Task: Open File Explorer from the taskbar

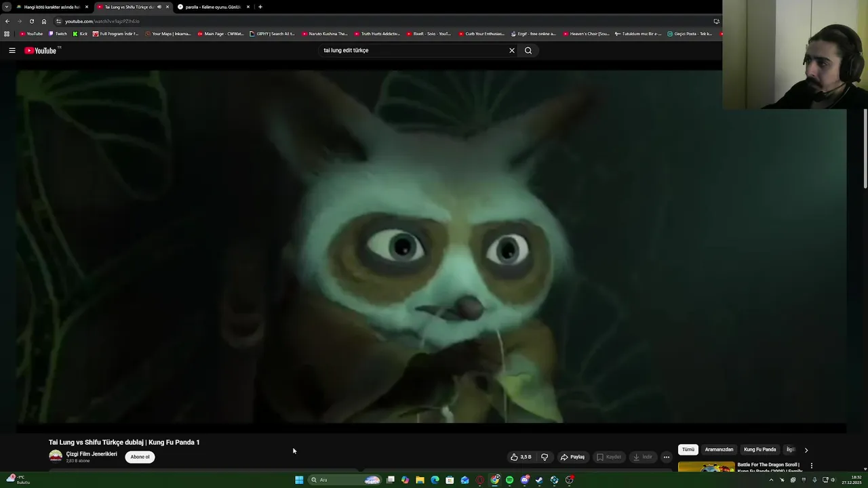Action: coord(420,480)
